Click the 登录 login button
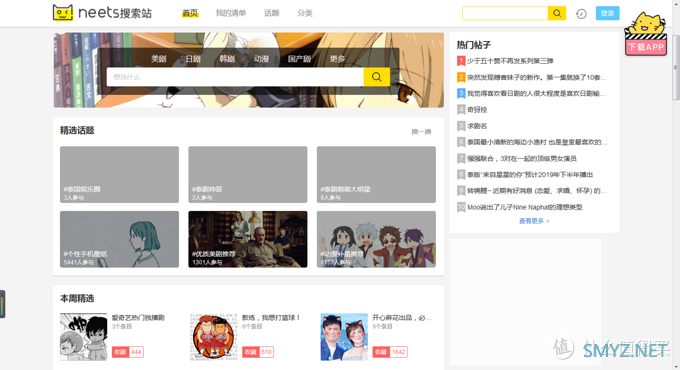Viewport: 680px width, 370px height. [607, 13]
